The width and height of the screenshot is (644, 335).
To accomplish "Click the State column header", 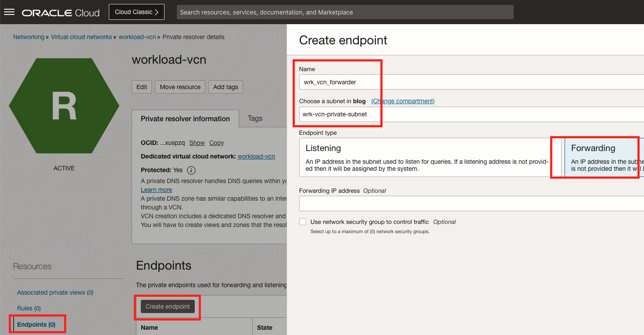I will point(265,328).
